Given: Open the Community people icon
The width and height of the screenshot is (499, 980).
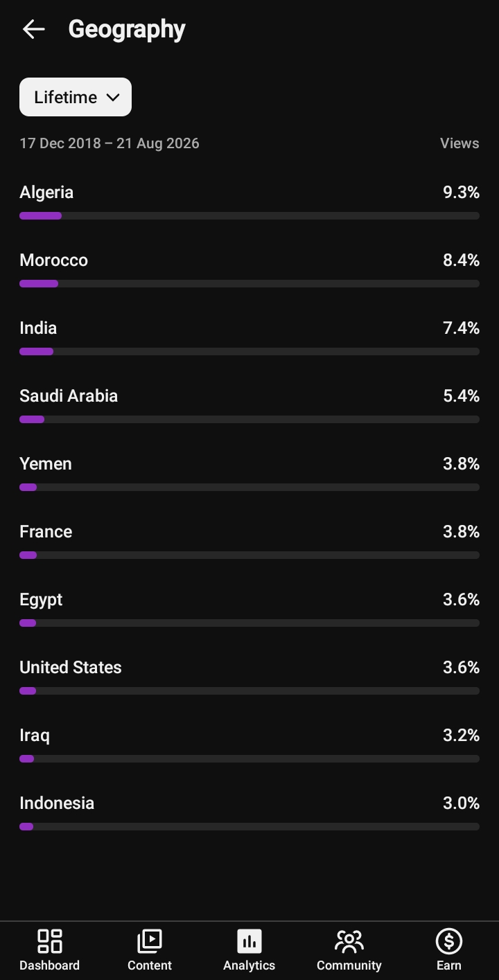Looking at the screenshot, I should tap(349, 941).
